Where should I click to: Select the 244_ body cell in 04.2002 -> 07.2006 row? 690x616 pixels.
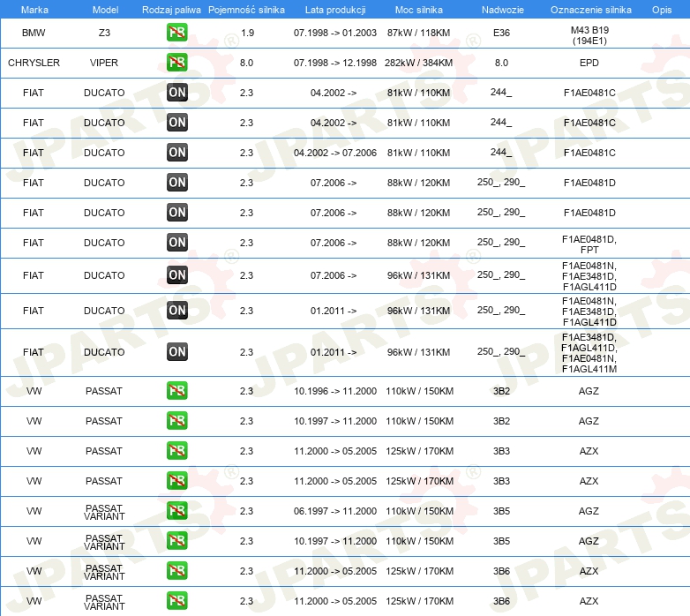tap(501, 153)
